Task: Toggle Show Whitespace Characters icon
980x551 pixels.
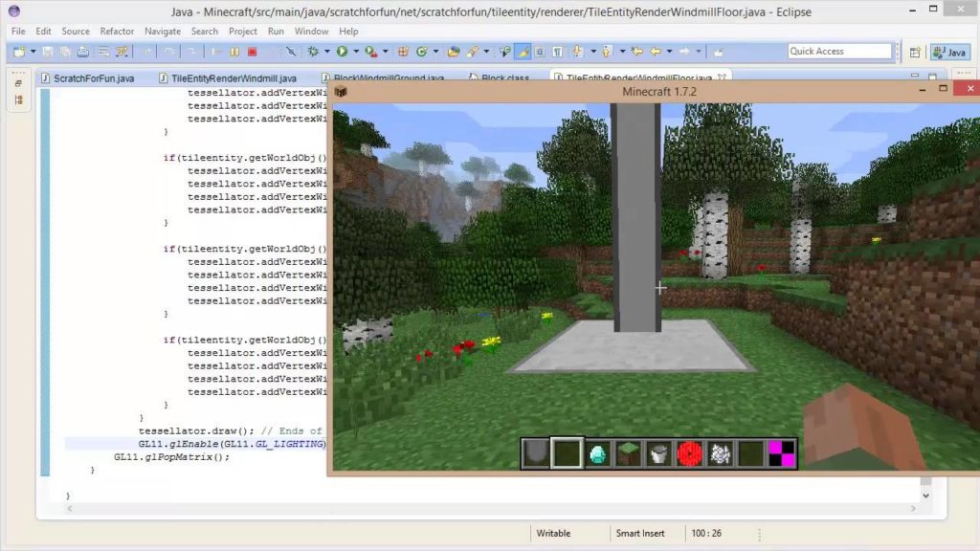Action: point(557,52)
